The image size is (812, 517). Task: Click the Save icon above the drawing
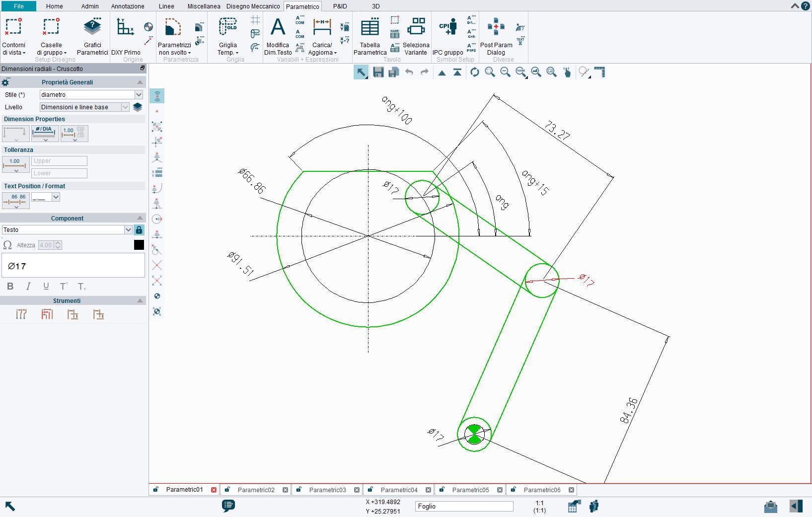tap(378, 72)
